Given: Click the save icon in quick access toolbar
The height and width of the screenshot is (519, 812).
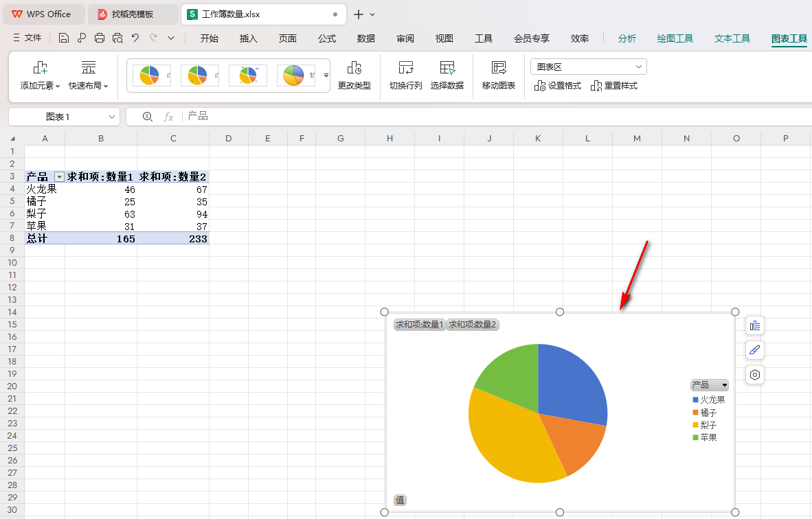Looking at the screenshot, I should click(64, 38).
